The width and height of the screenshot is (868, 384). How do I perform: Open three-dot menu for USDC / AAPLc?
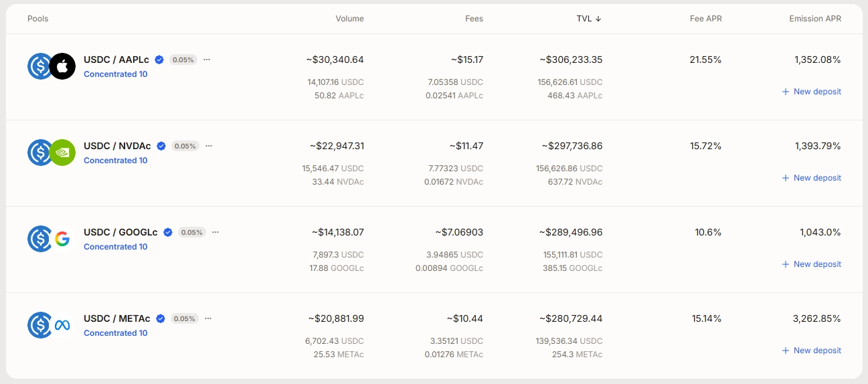207,60
